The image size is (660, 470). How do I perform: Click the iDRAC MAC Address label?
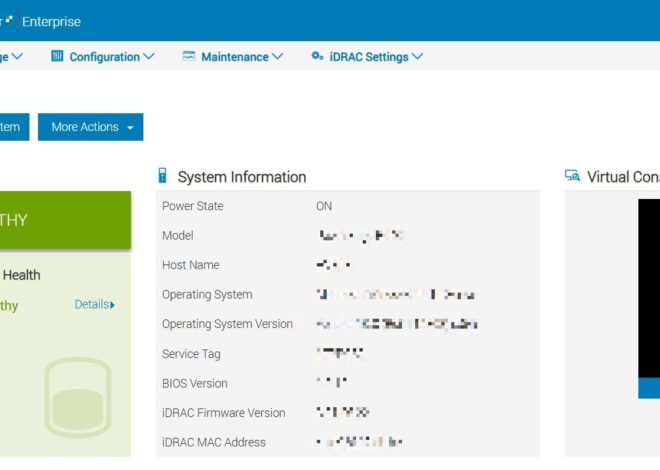click(214, 442)
